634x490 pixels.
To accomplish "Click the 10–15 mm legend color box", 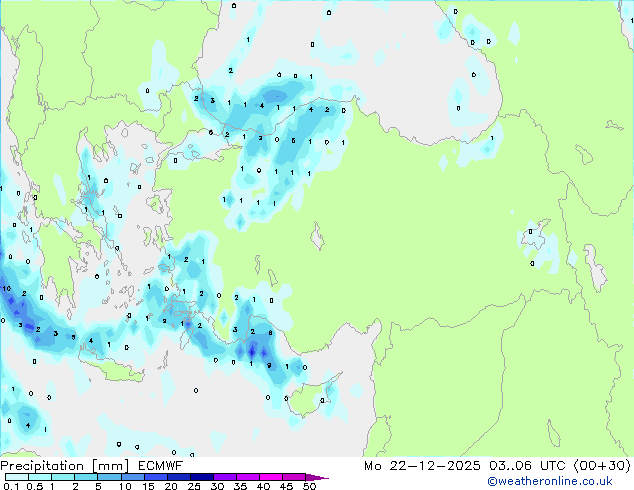I will click(133, 477).
